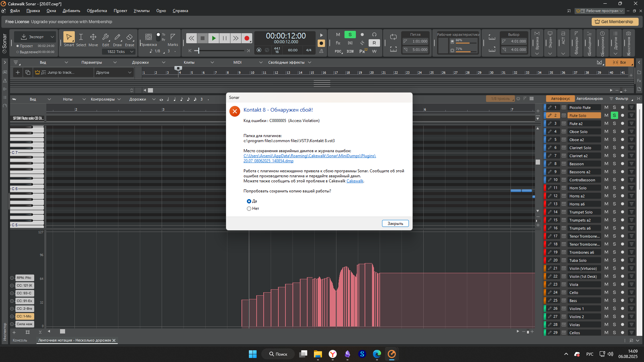The height and width of the screenshot is (362, 644).
Task: Mute the Piccolo Flute track
Action: pyautogui.click(x=606, y=107)
